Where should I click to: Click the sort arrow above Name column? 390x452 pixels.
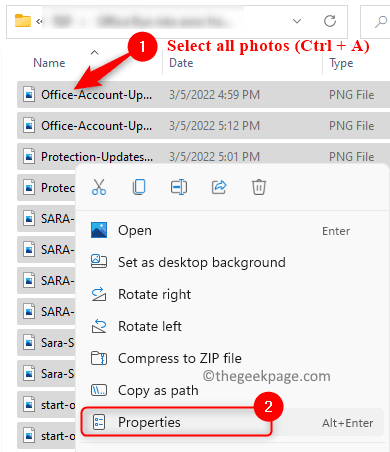click(95, 52)
